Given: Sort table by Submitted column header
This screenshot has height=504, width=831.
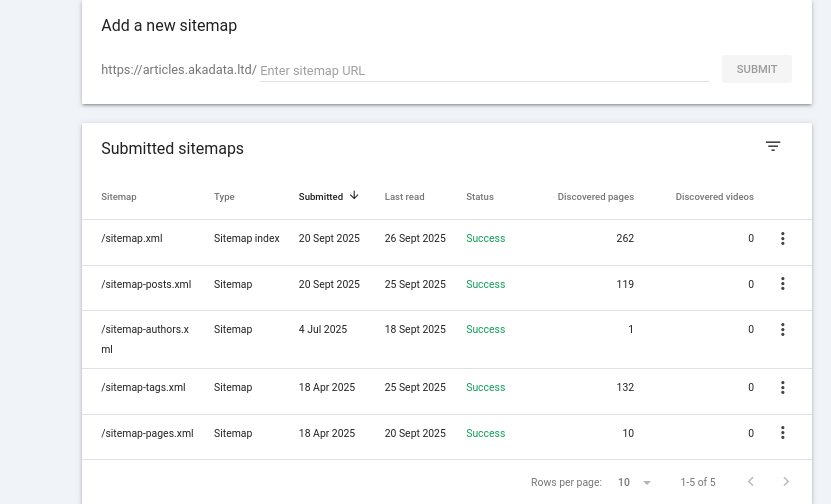Looking at the screenshot, I should coord(321,197).
